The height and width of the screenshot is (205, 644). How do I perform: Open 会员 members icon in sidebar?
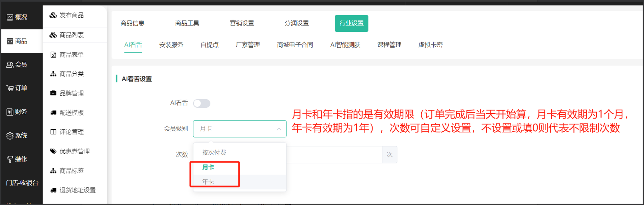(x=10, y=65)
